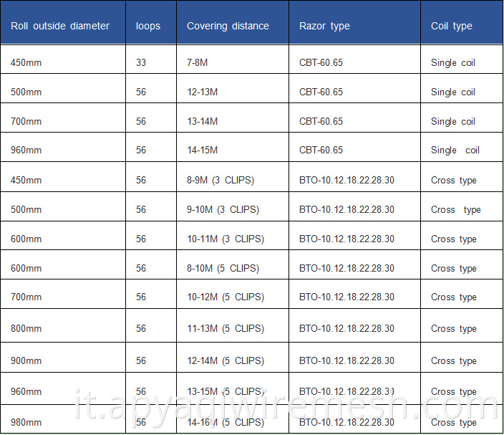
Task: Click the 'Roll outside diameter' column header
Action: tap(63, 22)
